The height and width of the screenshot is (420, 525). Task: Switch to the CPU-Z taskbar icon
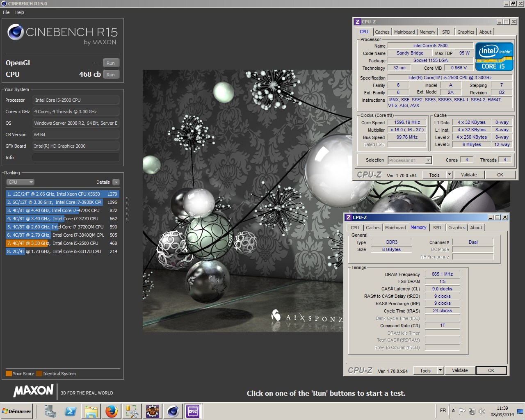coord(193,411)
